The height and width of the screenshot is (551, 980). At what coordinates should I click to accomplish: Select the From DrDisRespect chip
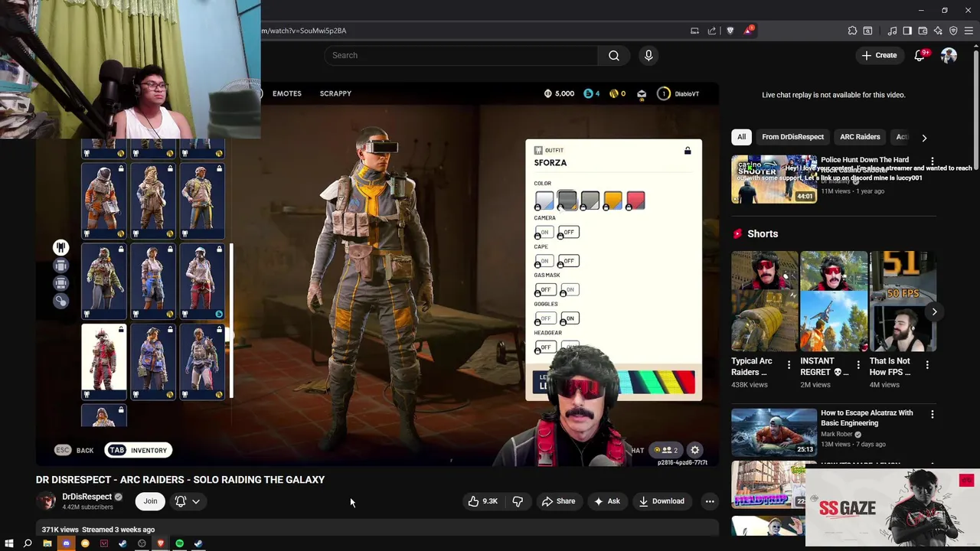point(792,137)
